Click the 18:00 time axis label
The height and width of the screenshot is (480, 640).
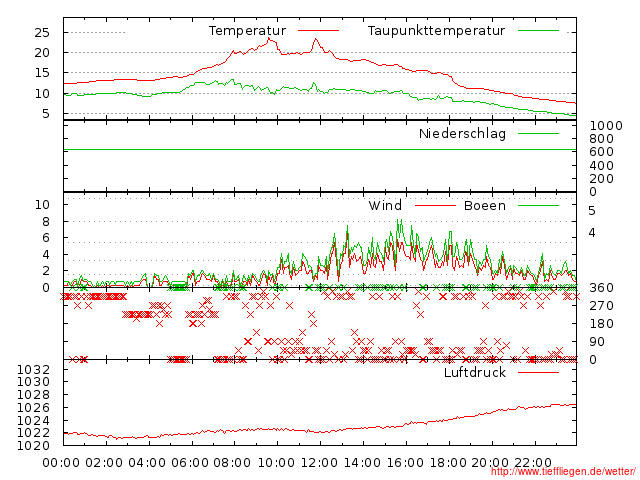(448, 463)
